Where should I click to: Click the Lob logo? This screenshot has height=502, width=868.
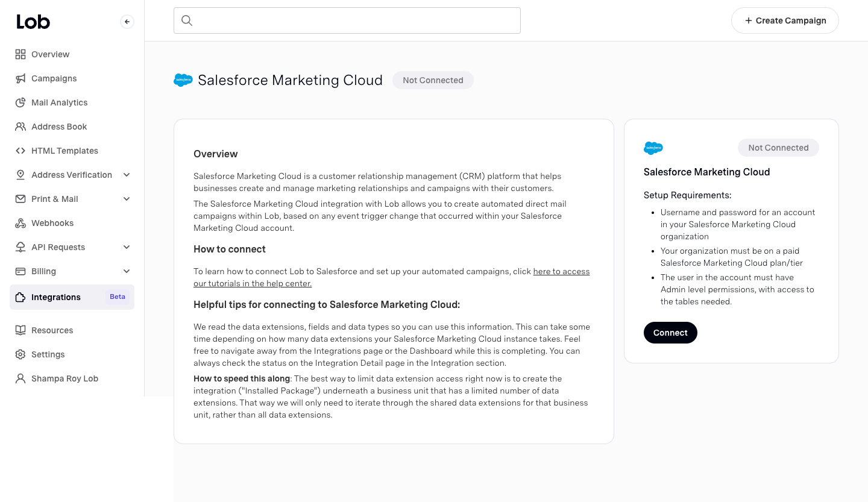click(33, 22)
